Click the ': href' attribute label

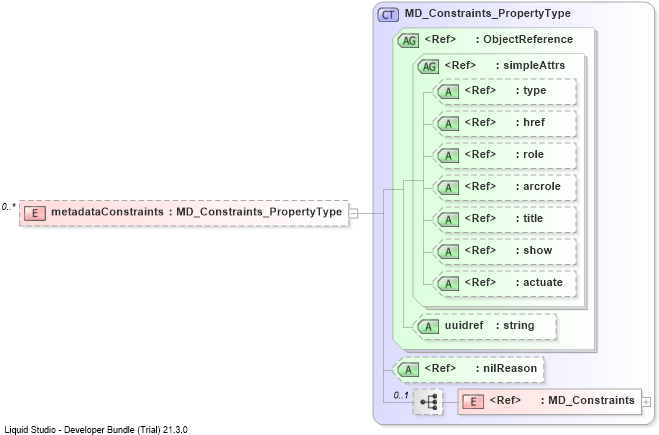tap(530, 122)
